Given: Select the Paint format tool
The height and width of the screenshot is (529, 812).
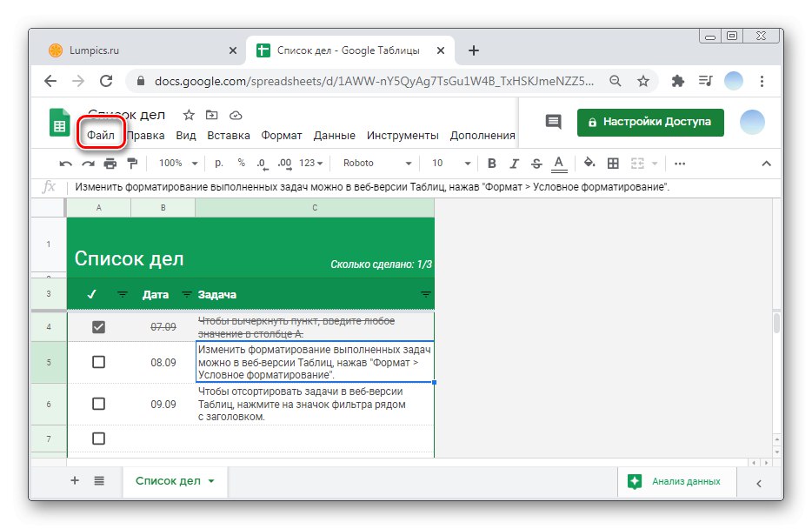Looking at the screenshot, I should point(132,164).
